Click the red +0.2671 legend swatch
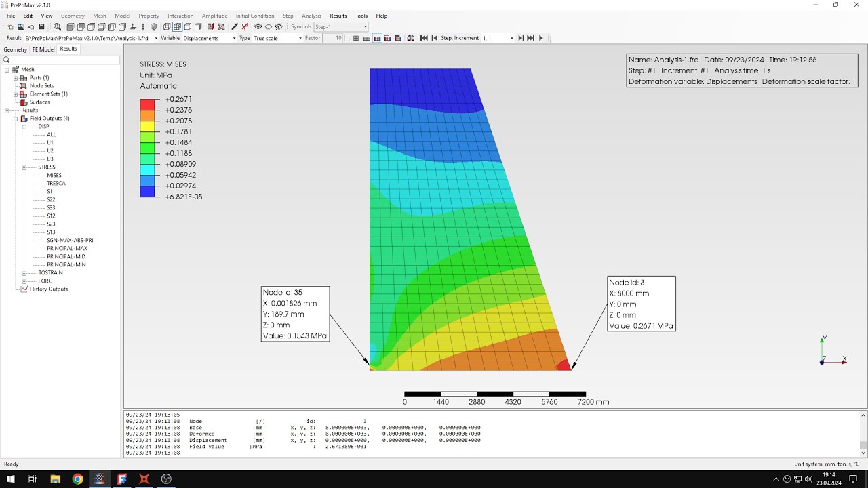This screenshot has height=488, width=868. pyautogui.click(x=149, y=104)
